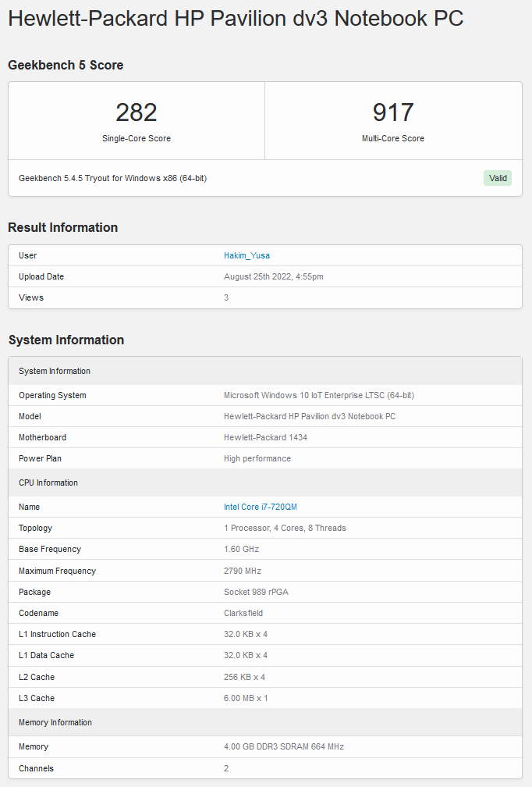Screen dimensions: 532x787
Task: Click the Model label in System Information
Action: pos(30,417)
